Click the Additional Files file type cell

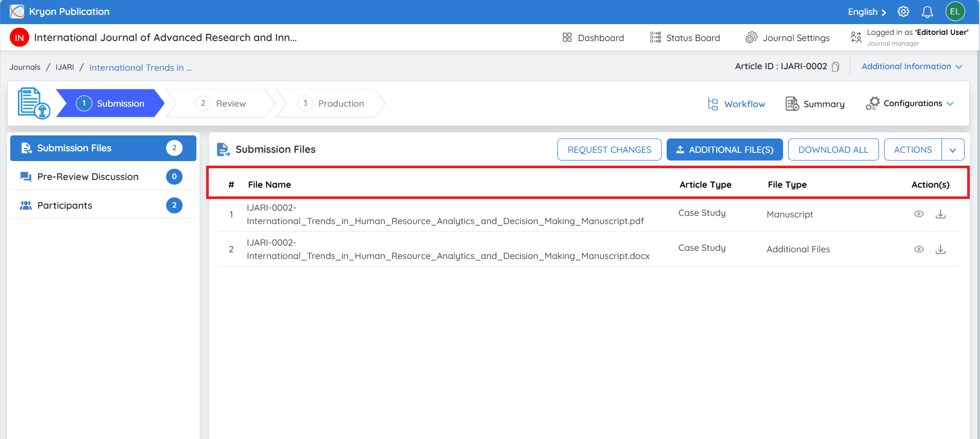tap(798, 249)
